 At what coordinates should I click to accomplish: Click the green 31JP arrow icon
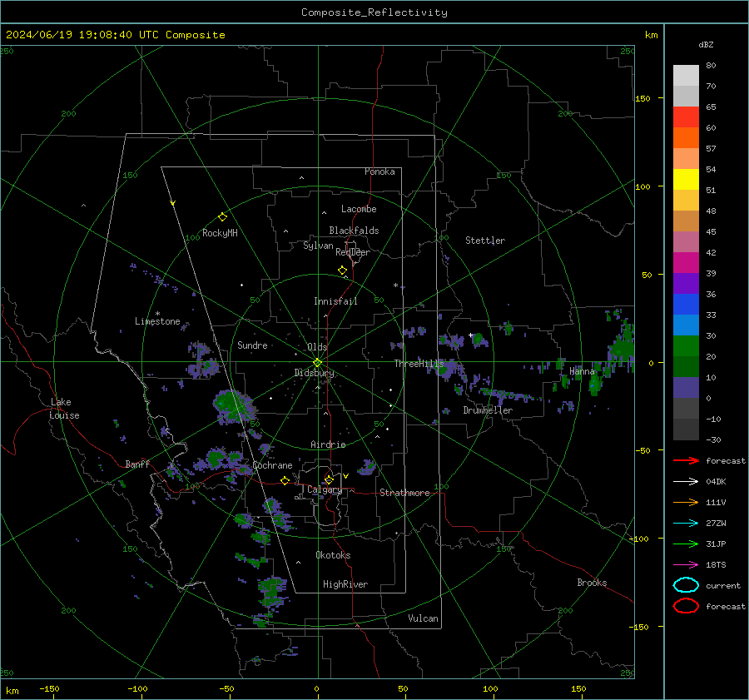(686, 544)
